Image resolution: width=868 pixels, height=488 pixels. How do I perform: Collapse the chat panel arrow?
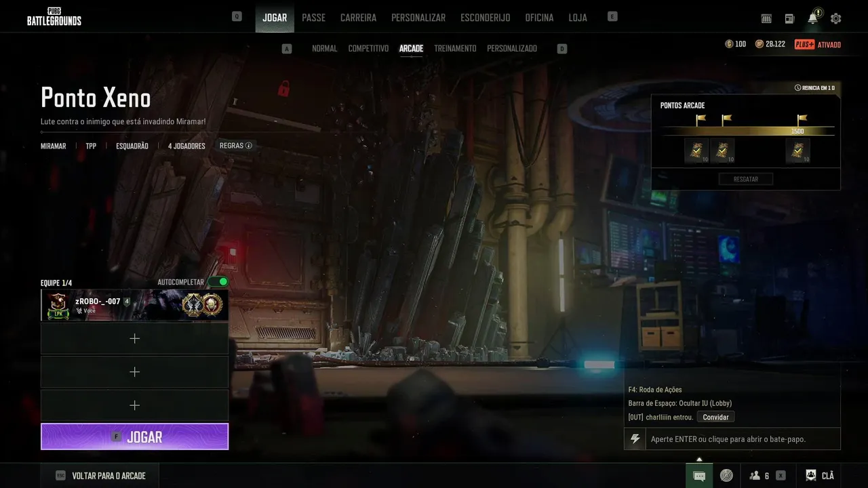(x=699, y=459)
